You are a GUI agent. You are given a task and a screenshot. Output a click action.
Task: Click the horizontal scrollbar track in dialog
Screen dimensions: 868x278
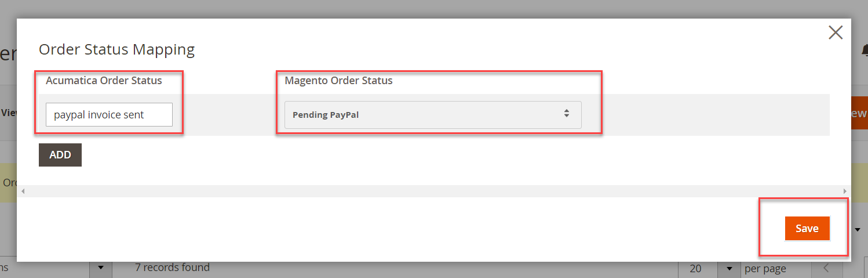click(433, 191)
